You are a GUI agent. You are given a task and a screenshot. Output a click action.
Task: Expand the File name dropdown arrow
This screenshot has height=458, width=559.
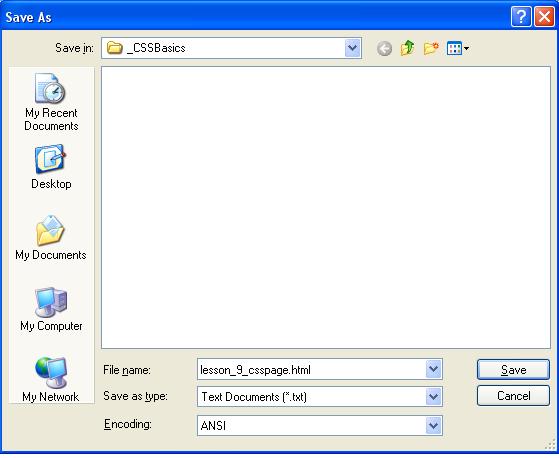pyautogui.click(x=434, y=369)
